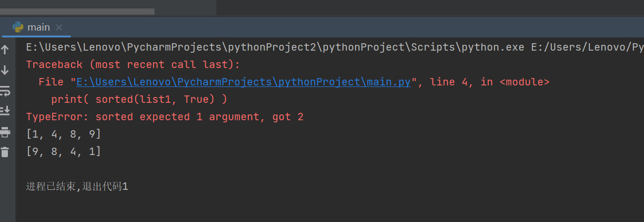Viewport: 644px width, 222px height.
Task: Open the main.py traceback file link
Action: (x=244, y=82)
